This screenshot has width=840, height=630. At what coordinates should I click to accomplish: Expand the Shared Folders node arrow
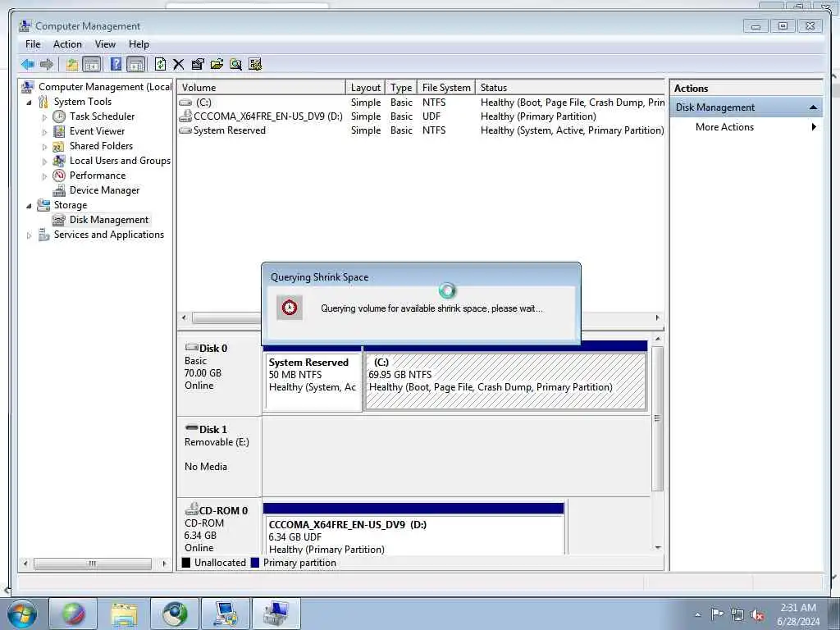coord(44,146)
